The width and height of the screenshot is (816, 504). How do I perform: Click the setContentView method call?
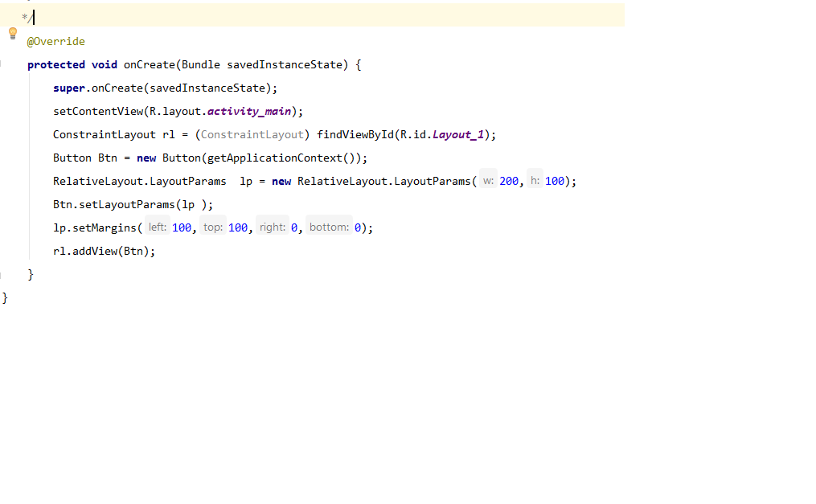click(98, 112)
